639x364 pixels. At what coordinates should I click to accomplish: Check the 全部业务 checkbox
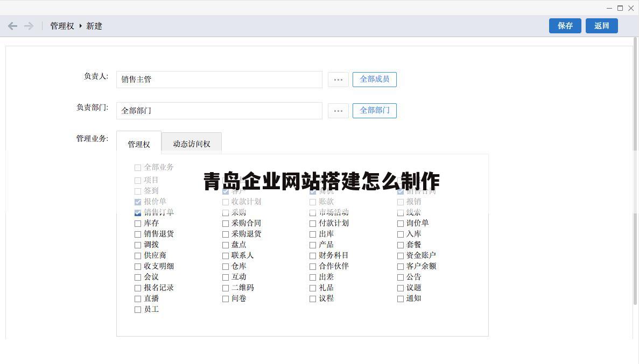138,167
